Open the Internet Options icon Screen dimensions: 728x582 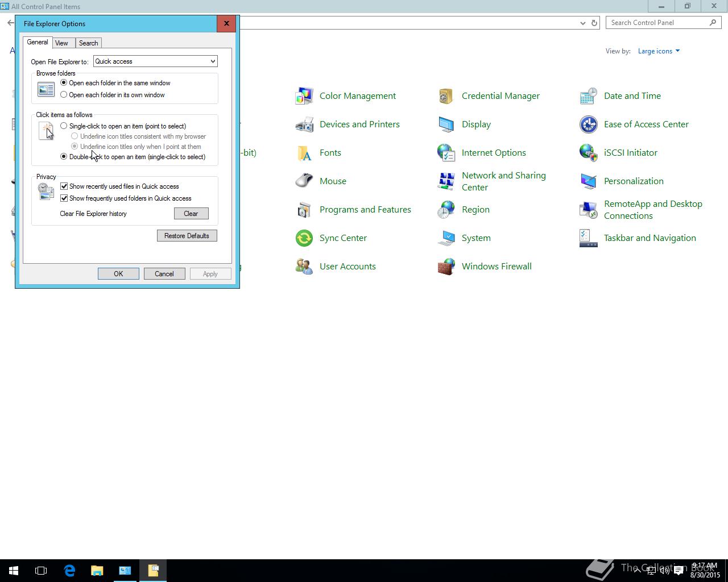(446, 153)
